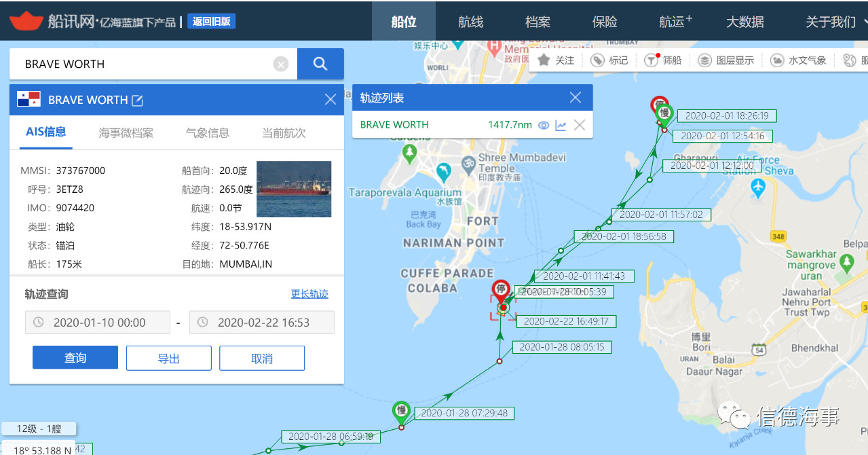Switch to the 气象信息 tab
The height and width of the screenshot is (455, 868).
click(x=208, y=133)
